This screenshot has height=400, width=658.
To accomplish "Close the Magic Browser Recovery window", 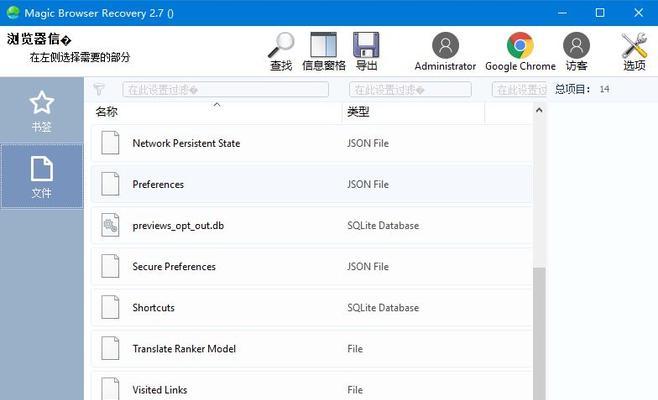I will point(638,13).
